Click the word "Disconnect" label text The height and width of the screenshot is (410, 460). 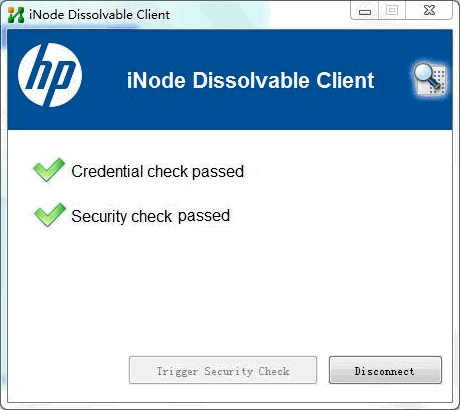point(385,371)
